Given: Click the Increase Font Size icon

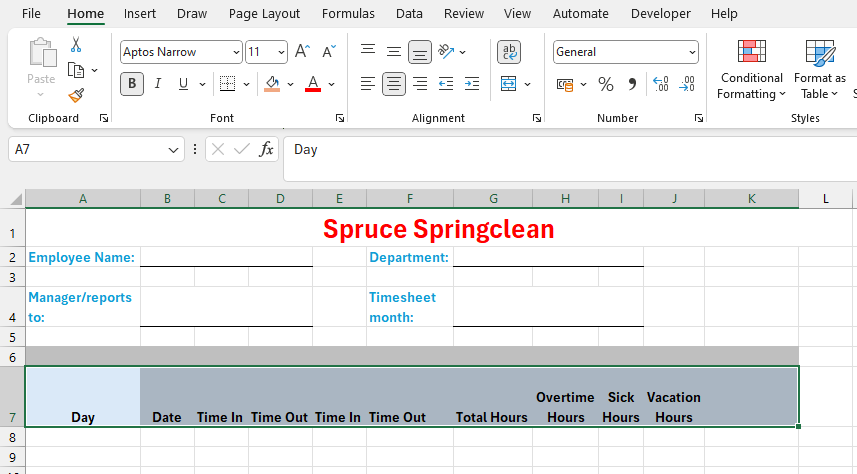Looking at the screenshot, I should pyautogui.click(x=302, y=52).
